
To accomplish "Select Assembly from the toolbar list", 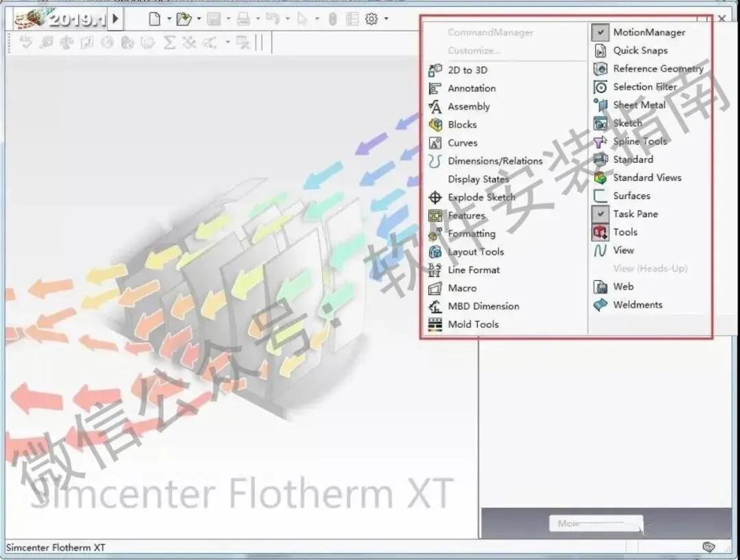I will tap(469, 107).
